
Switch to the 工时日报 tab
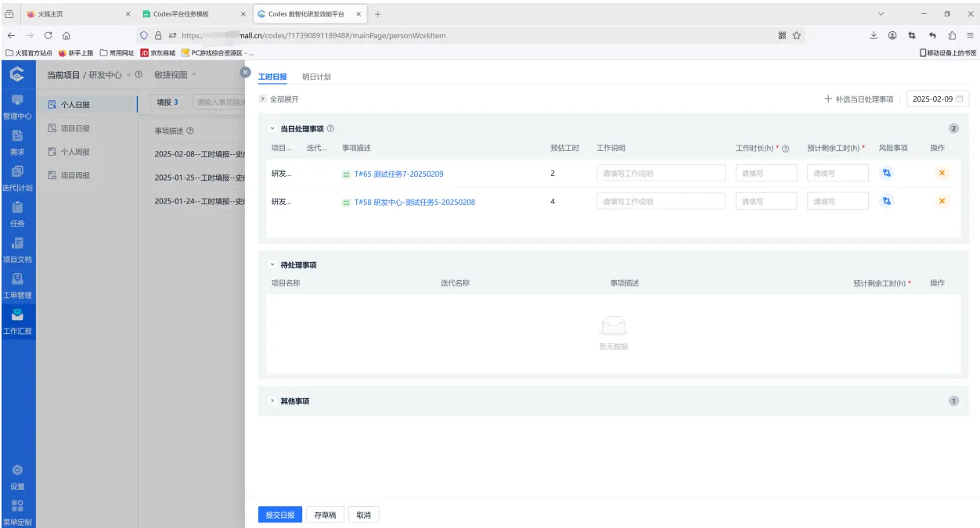click(x=272, y=77)
